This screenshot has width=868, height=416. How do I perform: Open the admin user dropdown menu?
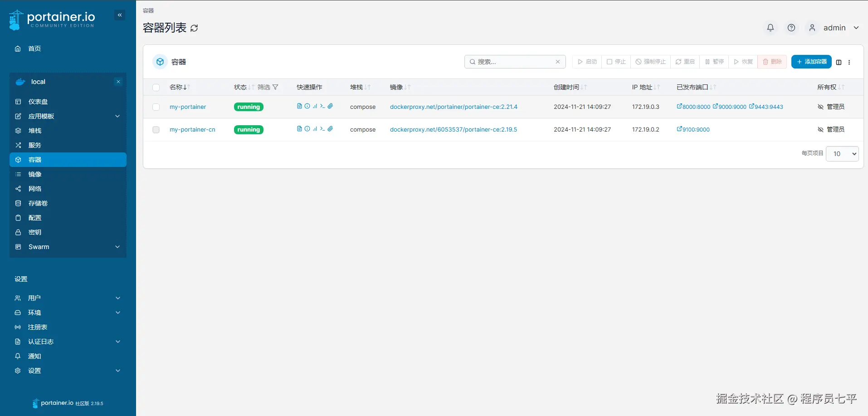tap(834, 28)
